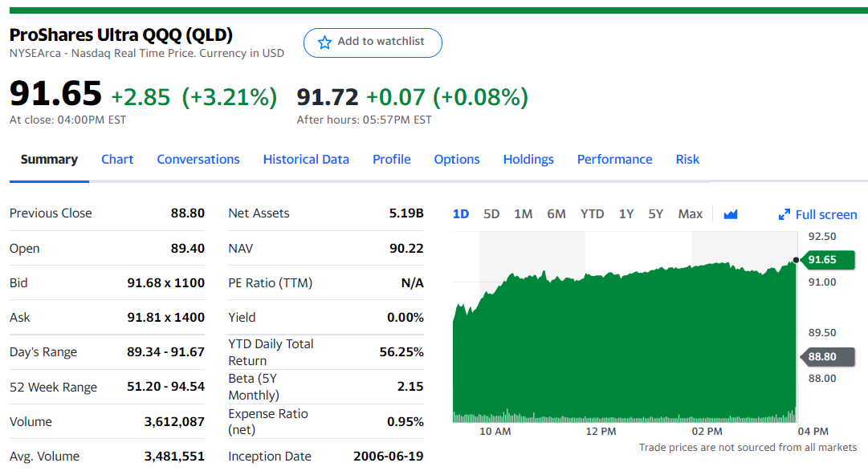Click the Previous Close value 88.80
868x471 pixels.
pos(188,213)
